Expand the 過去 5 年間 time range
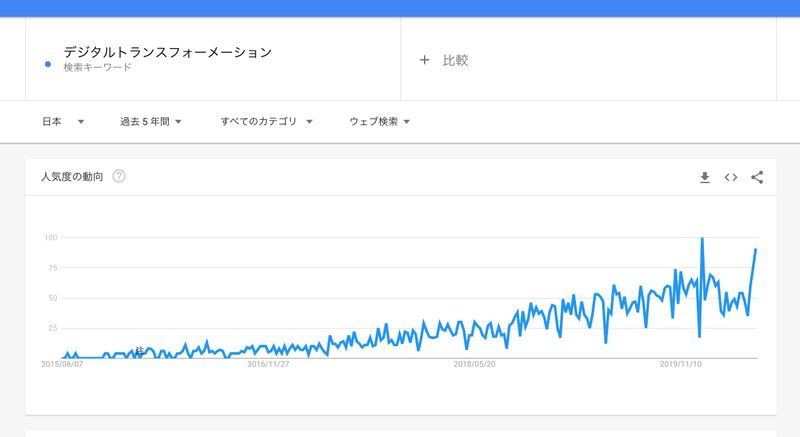This screenshot has width=800, height=437. (150, 122)
